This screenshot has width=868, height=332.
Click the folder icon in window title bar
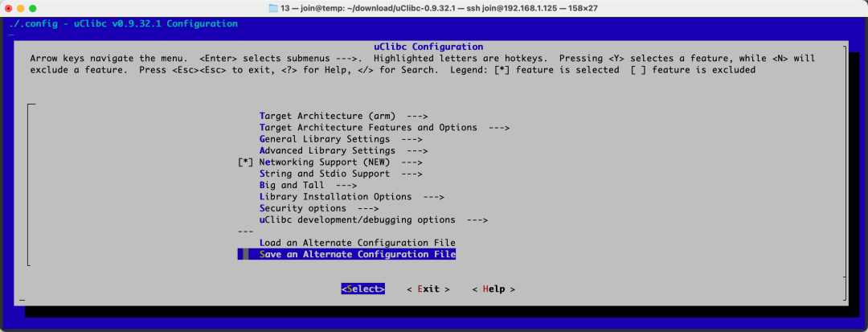pos(273,8)
